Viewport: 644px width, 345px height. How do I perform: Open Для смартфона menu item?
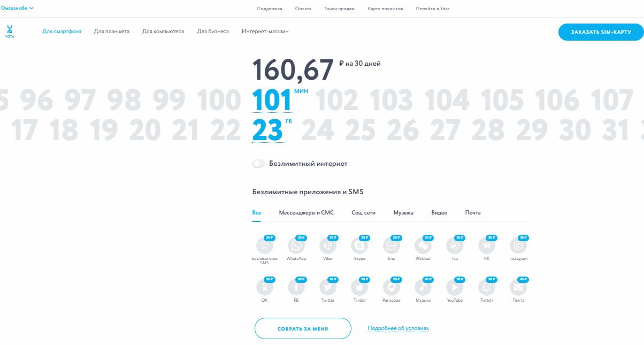point(62,32)
